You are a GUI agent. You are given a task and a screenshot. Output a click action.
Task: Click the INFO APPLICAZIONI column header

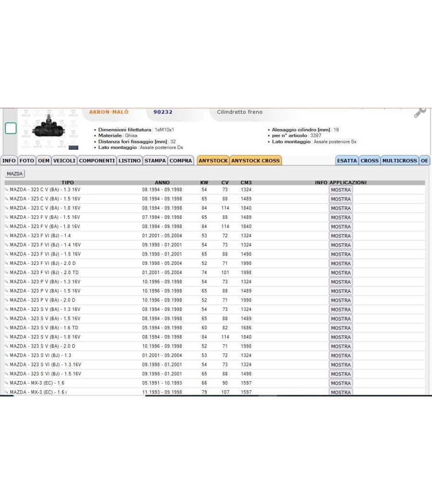341,182
